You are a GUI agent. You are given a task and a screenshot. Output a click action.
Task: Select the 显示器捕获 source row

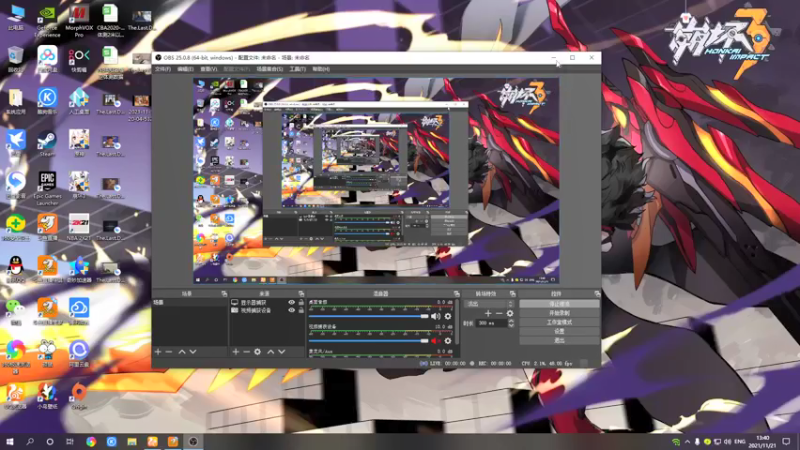(x=267, y=303)
